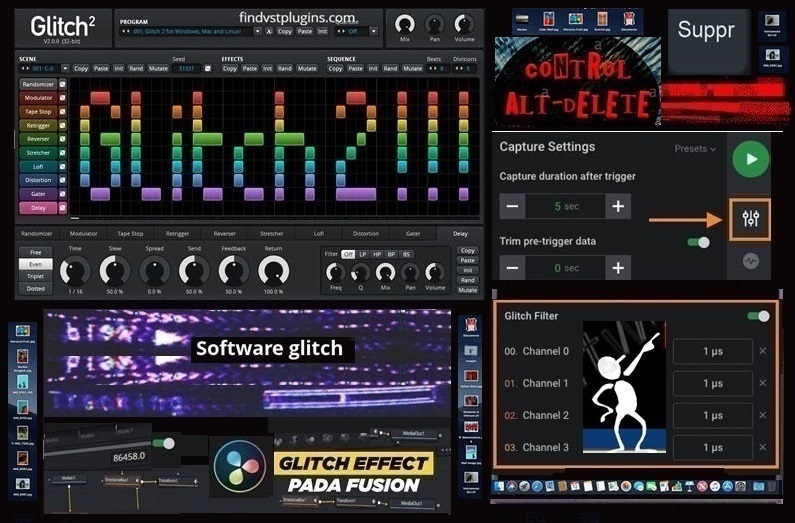Click the dice icon beside Stretcher lane
Image resolution: width=795 pixels, height=523 pixels.
pyautogui.click(x=62, y=153)
